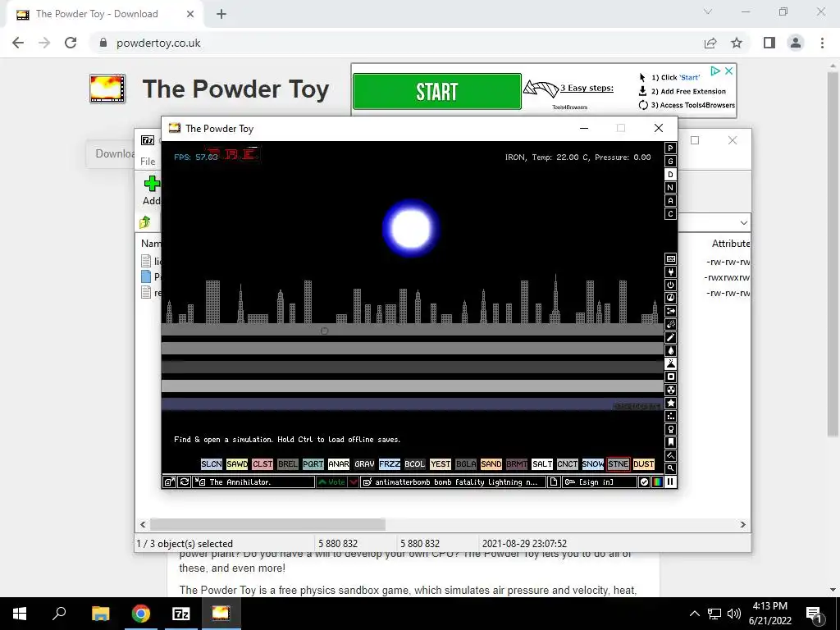The width and height of the screenshot is (840, 630).
Task: Downvote the save with red arrow
Action: point(354,482)
